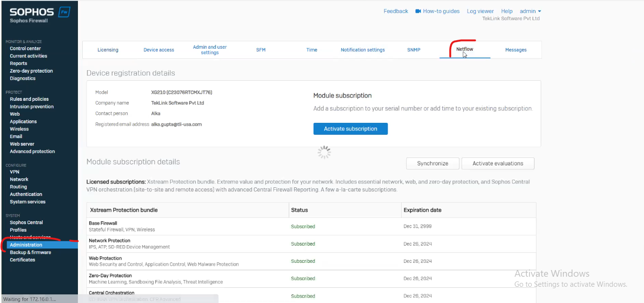Screen dimensions: 644x303
Task: Open Certificates in the sidebar
Action: pyautogui.click(x=22, y=260)
